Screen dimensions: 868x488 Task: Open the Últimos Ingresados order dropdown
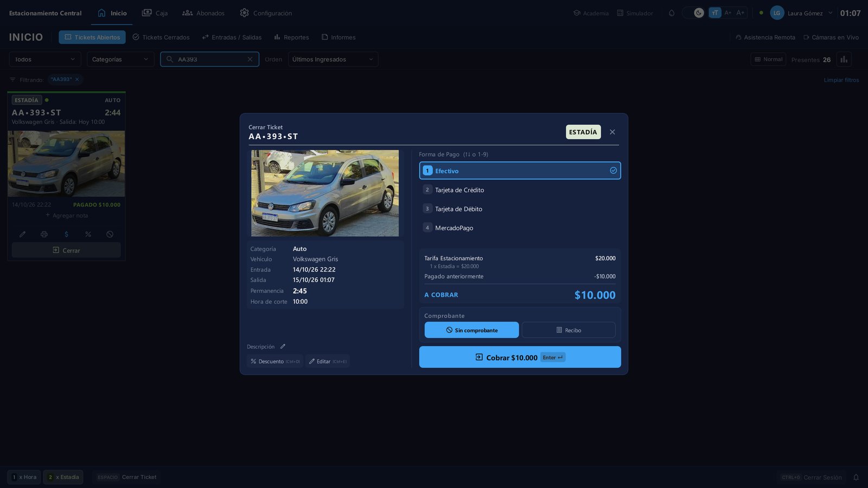click(x=333, y=60)
